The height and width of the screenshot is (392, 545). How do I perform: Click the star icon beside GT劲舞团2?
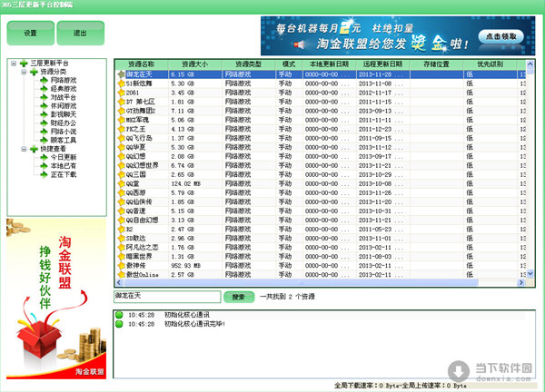coord(121,111)
